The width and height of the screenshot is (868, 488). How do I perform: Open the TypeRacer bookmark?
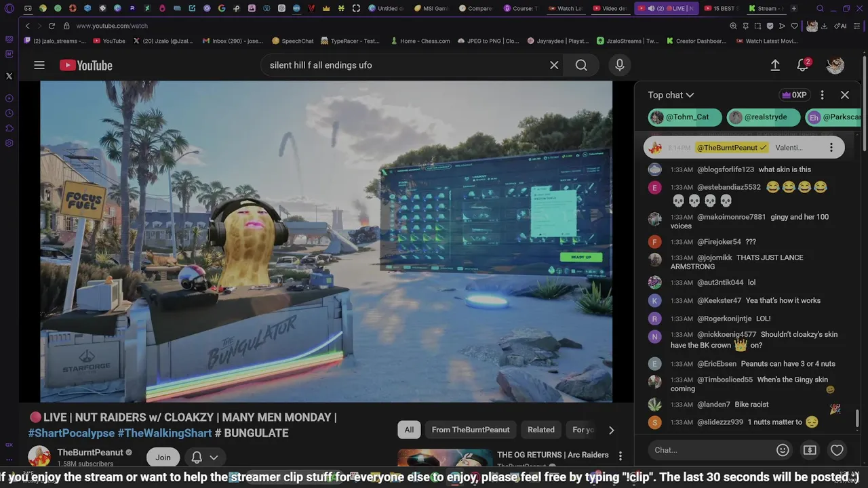point(350,41)
